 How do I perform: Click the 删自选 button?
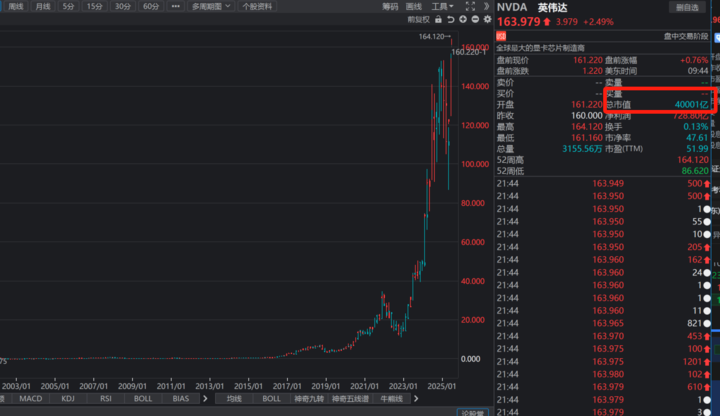click(687, 7)
